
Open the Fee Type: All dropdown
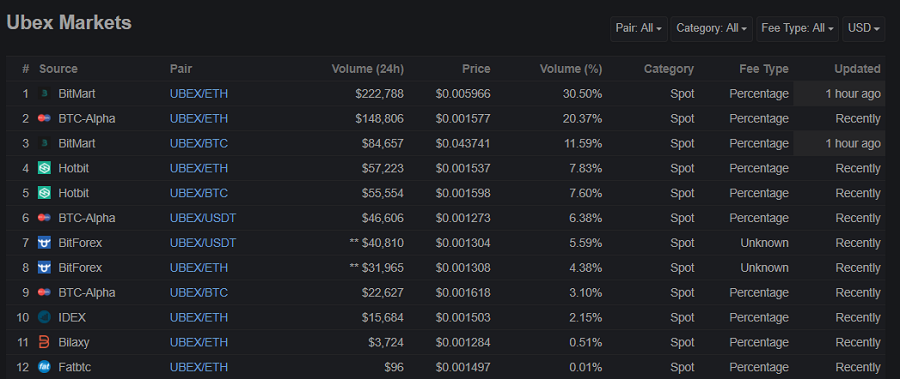(797, 28)
